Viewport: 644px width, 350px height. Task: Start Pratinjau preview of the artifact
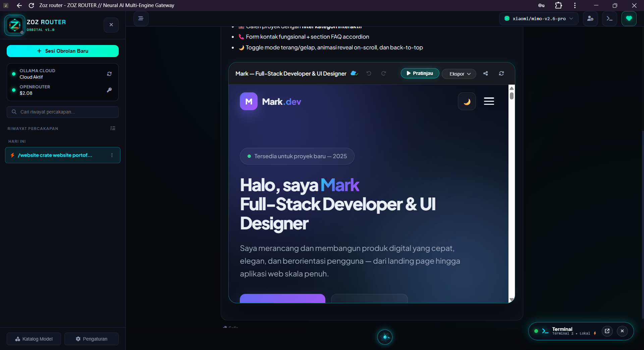pyautogui.click(x=420, y=73)
